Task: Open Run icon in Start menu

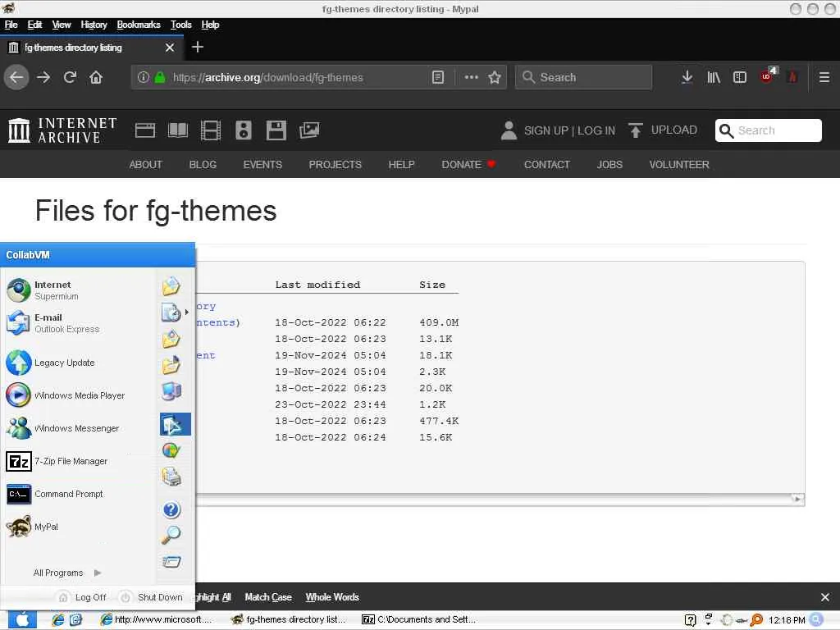Action: point(171,561)
